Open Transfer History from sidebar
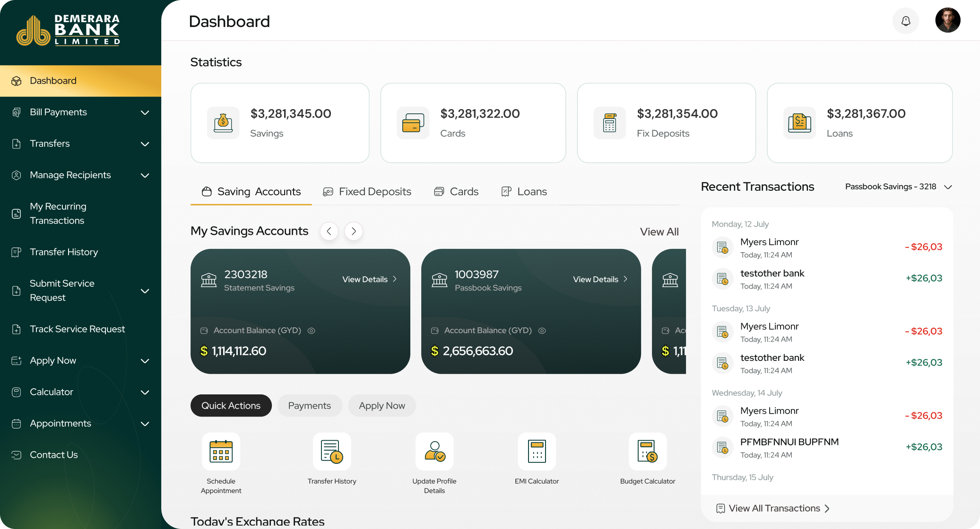980x529 pixels. [x=80, y=252]
